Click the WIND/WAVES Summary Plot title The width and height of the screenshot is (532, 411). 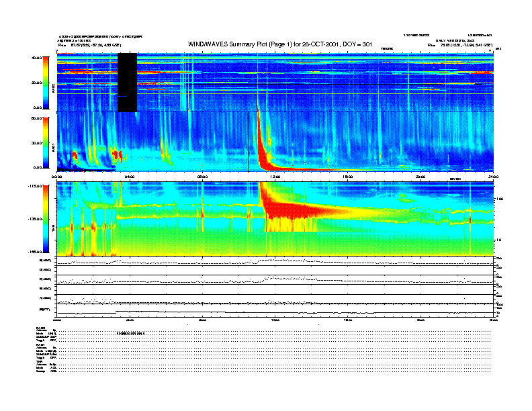280,44
